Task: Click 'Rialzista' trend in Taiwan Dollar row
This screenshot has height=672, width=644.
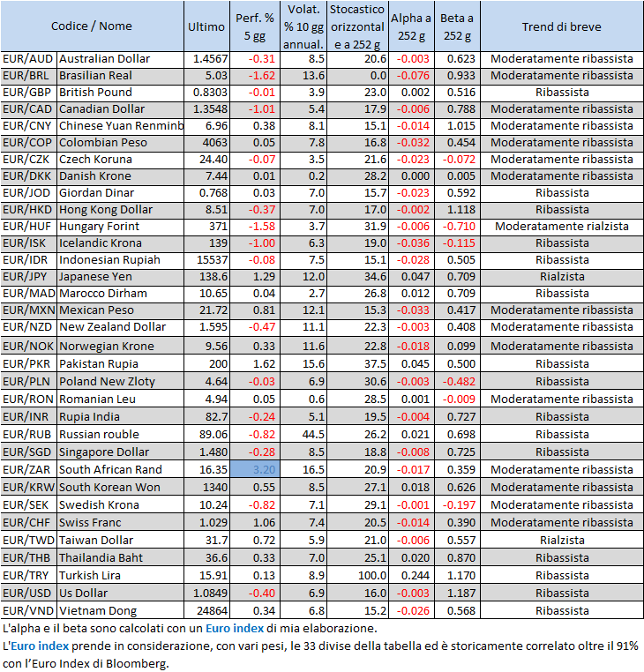Action: (x=562, y=540)
